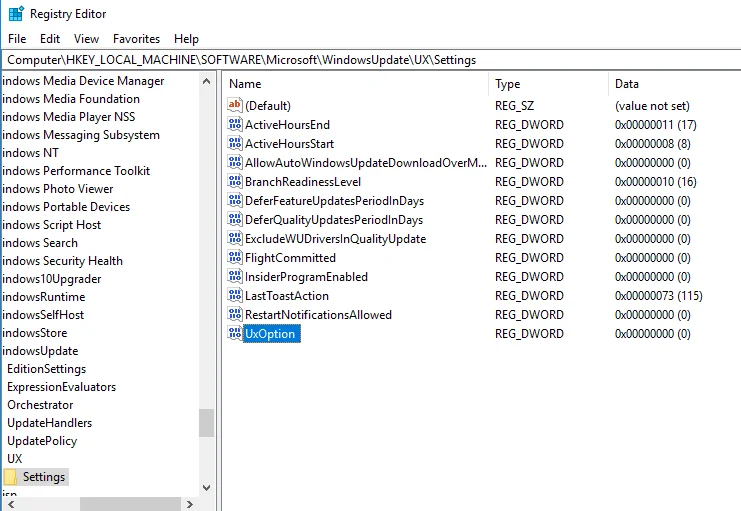Image resolution: width=741 pixels, height=511 pixels.
Task: Open the View menu
Action: (86, 39)
